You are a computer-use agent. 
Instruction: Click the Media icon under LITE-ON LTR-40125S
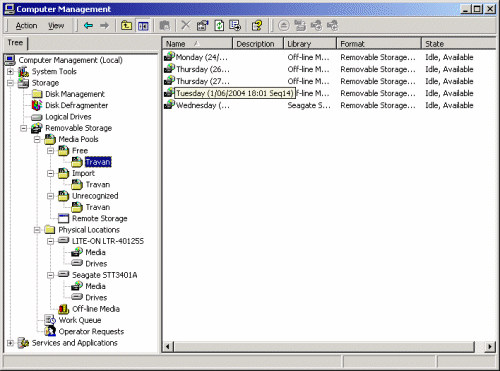[x=77, y=252]
